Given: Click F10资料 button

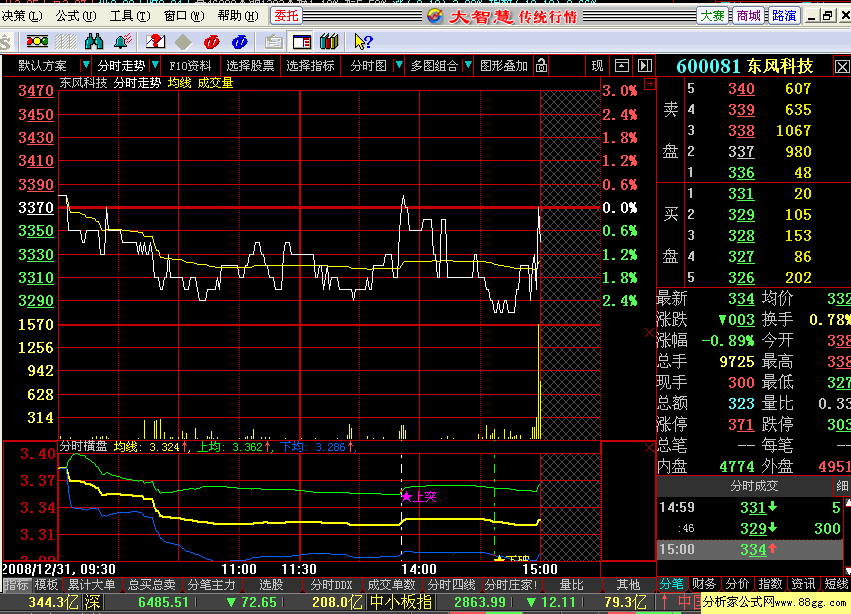Looking at the screenshot, I should [190, 66].
